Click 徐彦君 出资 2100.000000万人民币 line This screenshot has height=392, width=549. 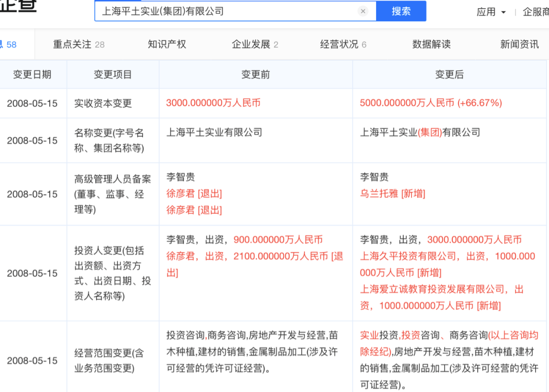point(255,265)
